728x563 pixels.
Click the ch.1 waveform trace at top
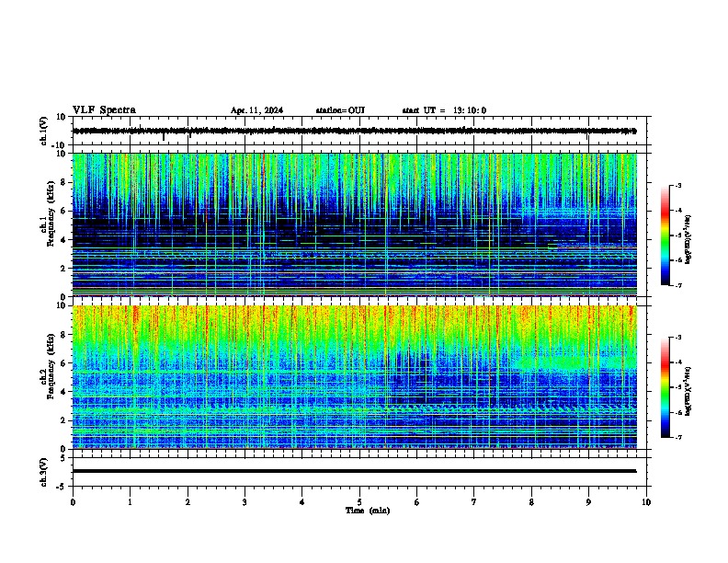point(355,131)
